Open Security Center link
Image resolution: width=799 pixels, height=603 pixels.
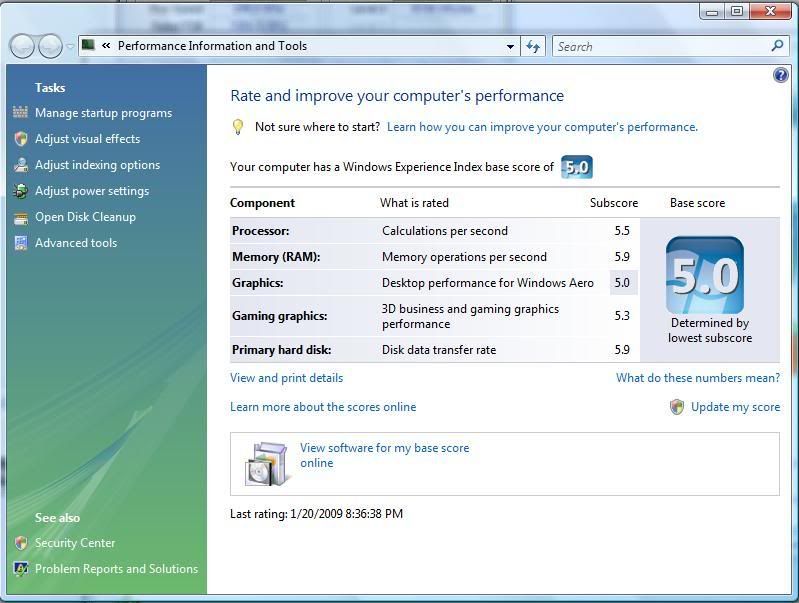click(x=75, y=543)
